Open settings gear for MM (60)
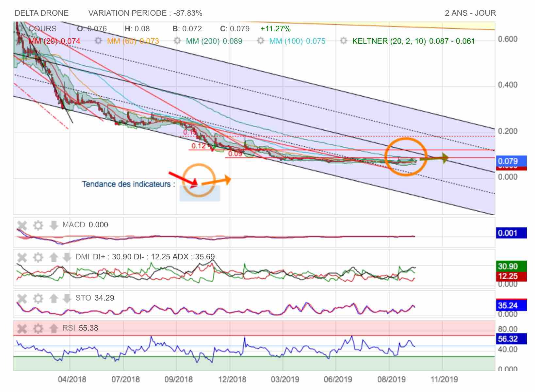 [98, 41]
